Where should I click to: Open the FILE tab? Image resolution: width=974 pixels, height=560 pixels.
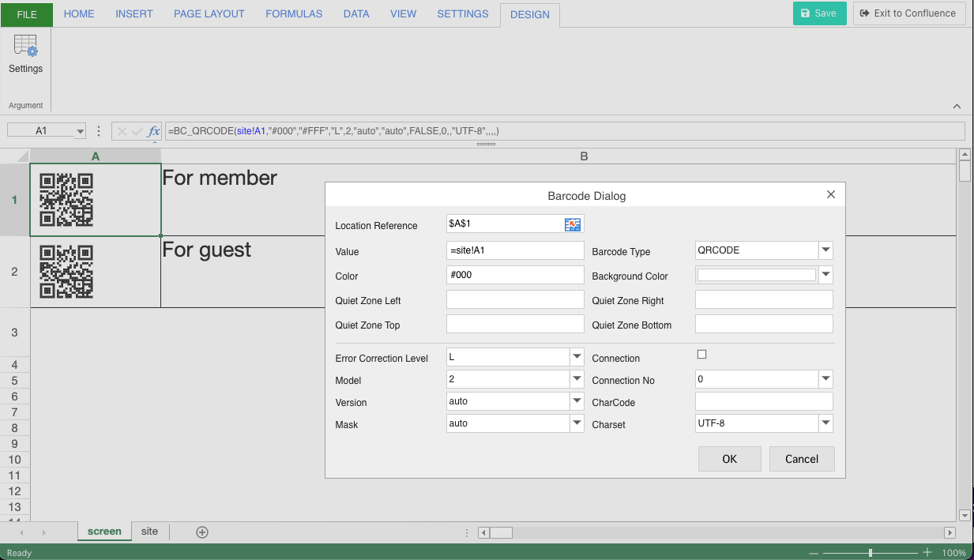coord(27,14)
